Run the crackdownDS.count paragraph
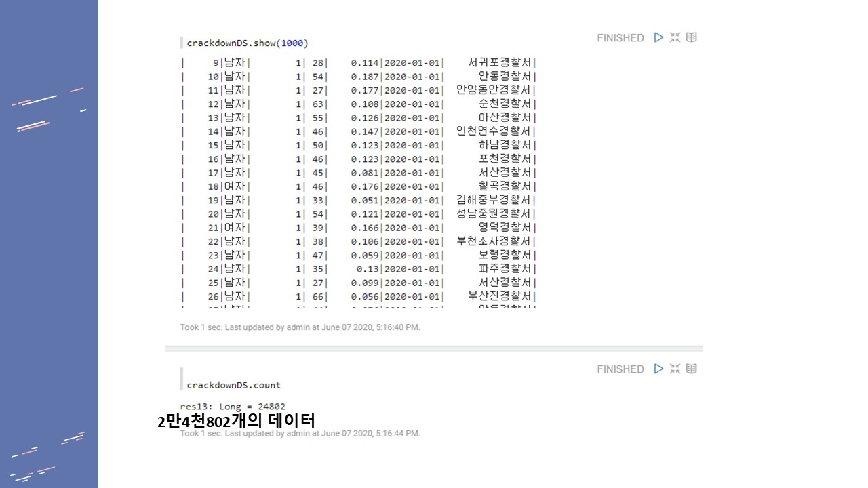868x488 pixels. pyautogui.click(x=658, y=369)
